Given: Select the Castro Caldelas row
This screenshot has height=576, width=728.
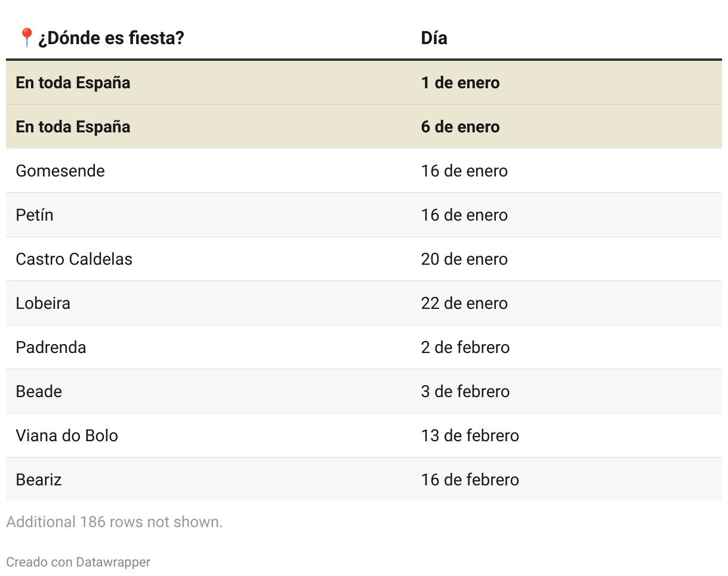Looking at the screenshot, I should [x=74, y=259].
